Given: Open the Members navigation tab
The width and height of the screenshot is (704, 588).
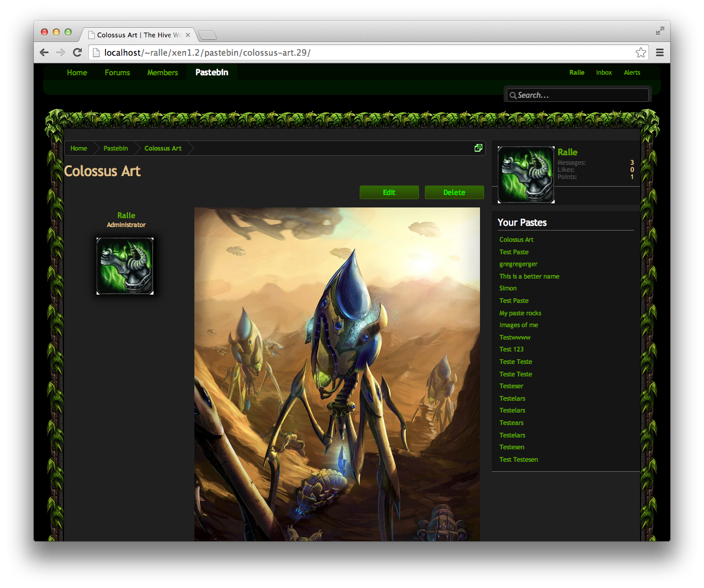Looking at the screenshot, I should [x=162, y=73].
